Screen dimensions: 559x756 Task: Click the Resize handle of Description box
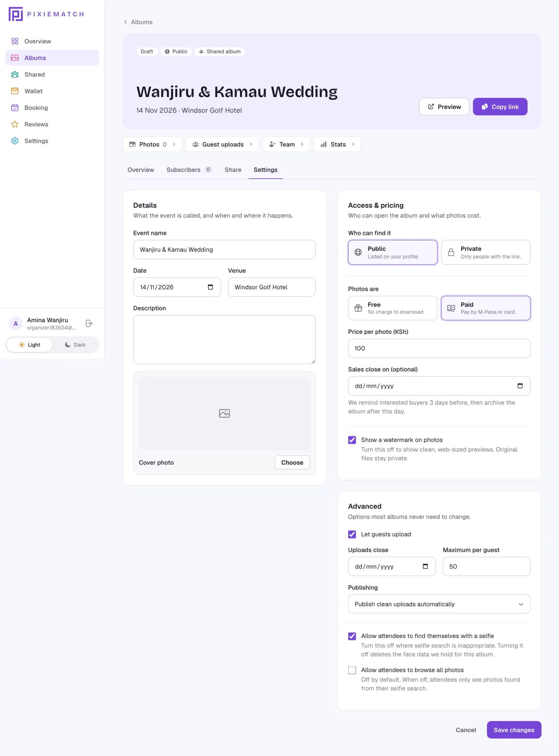point(313,361)
